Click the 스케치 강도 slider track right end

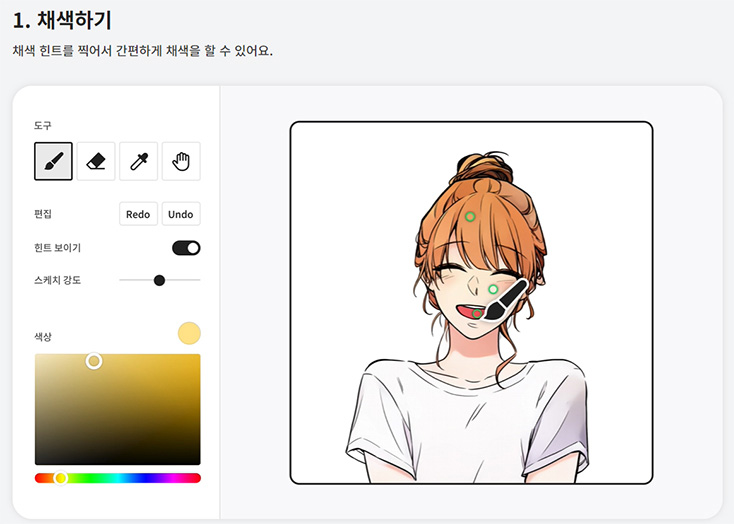coord(198,280)
